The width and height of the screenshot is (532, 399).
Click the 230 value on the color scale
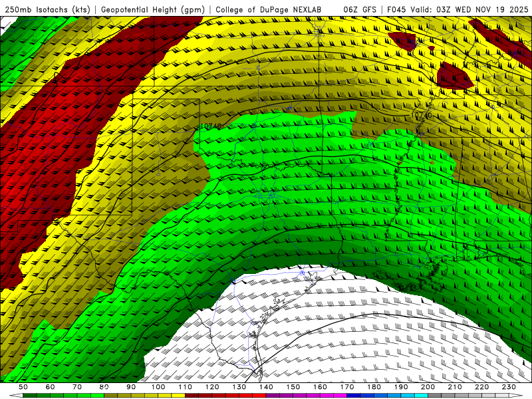(509, 387)
